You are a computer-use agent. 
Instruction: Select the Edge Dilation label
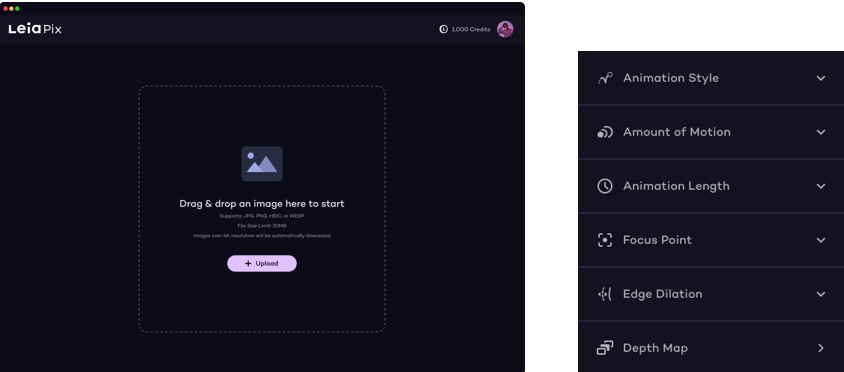click(663, 294)
